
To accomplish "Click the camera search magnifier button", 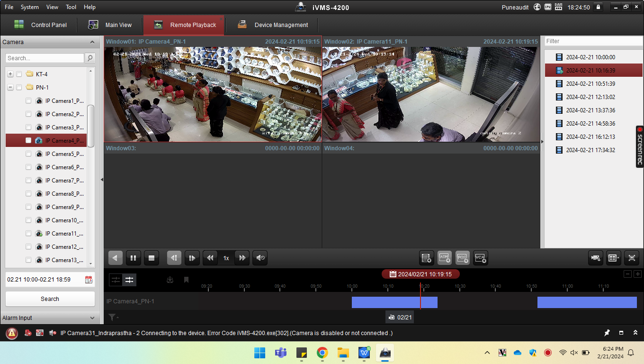I will tap(90, 58).
